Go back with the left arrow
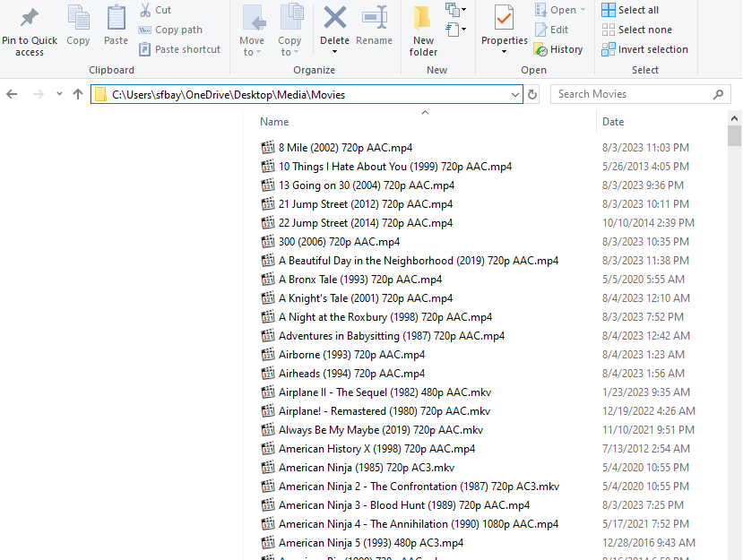743x560 pixels. coord(12,94)
